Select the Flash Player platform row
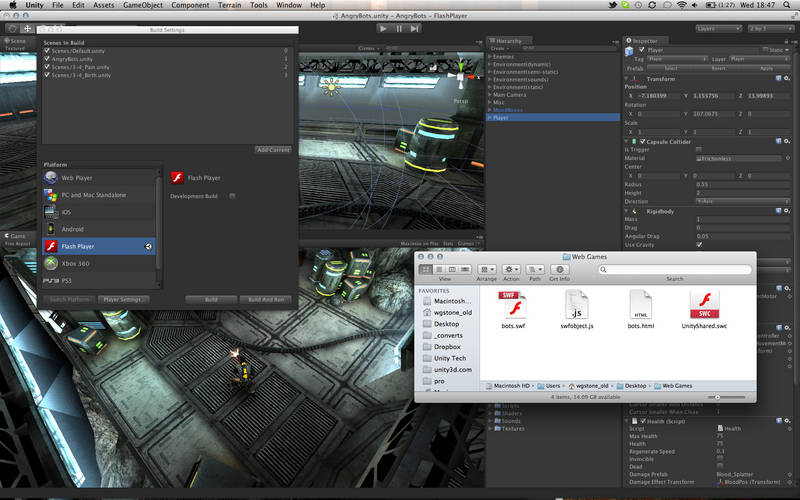Screen dimensions: 800x500 click(98, 246)
